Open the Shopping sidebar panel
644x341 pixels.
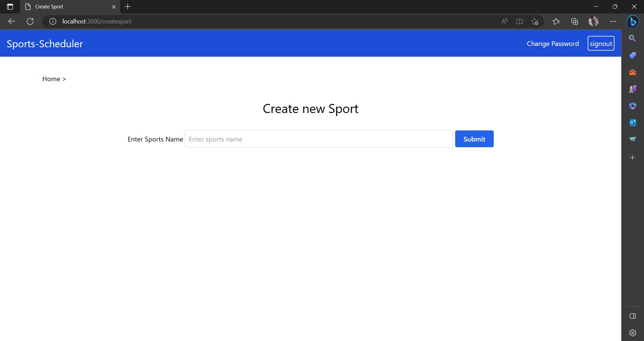click(x=633, y=55)
